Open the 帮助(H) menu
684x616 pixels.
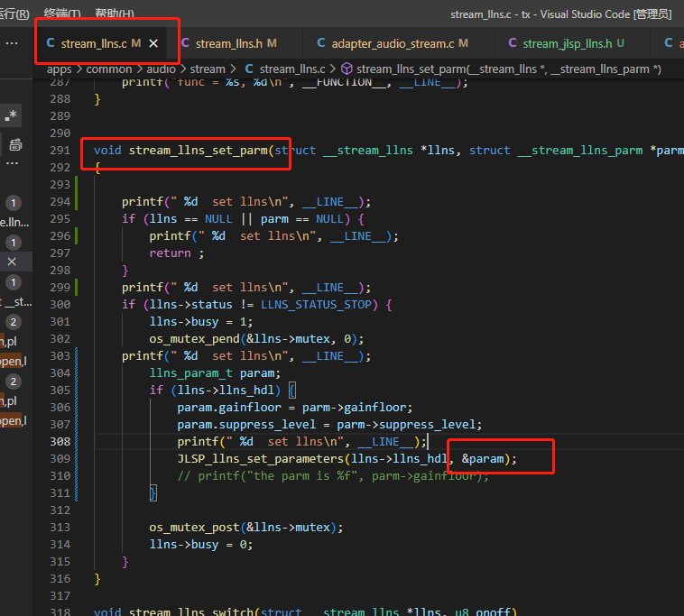coord(115,14)
